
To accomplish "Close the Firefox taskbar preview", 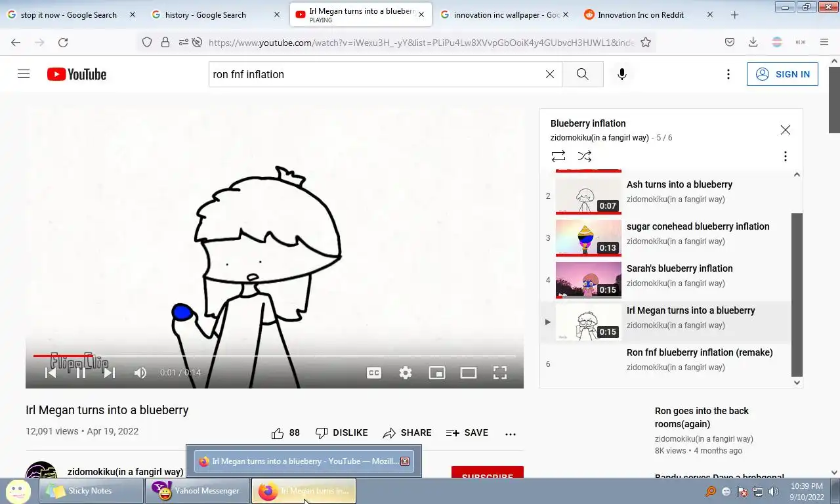I will pos(405,461).
